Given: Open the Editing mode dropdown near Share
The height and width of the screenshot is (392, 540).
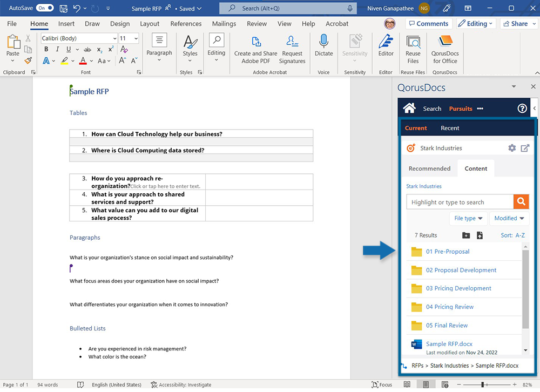Looking at the screenshot, I should tap(476, 24).
